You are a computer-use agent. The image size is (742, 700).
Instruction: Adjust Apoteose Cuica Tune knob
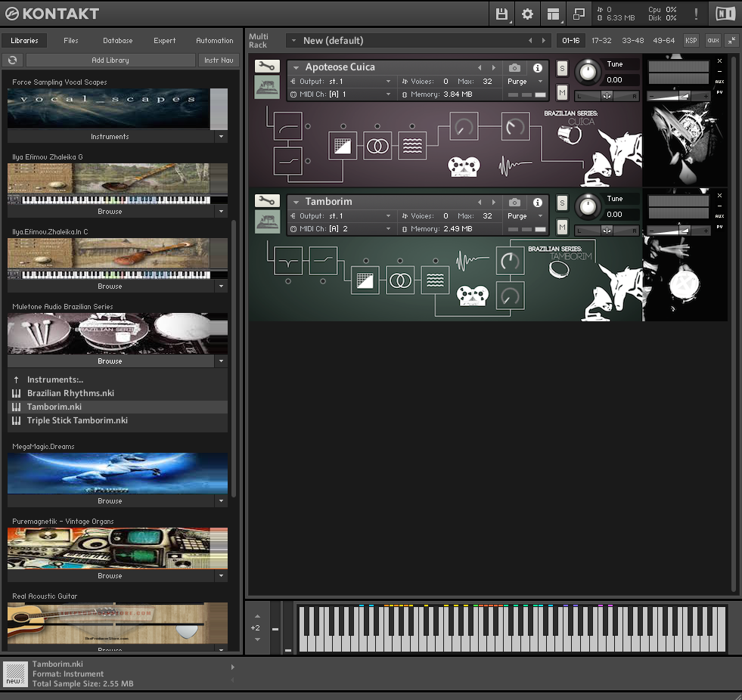click(588, 72)
